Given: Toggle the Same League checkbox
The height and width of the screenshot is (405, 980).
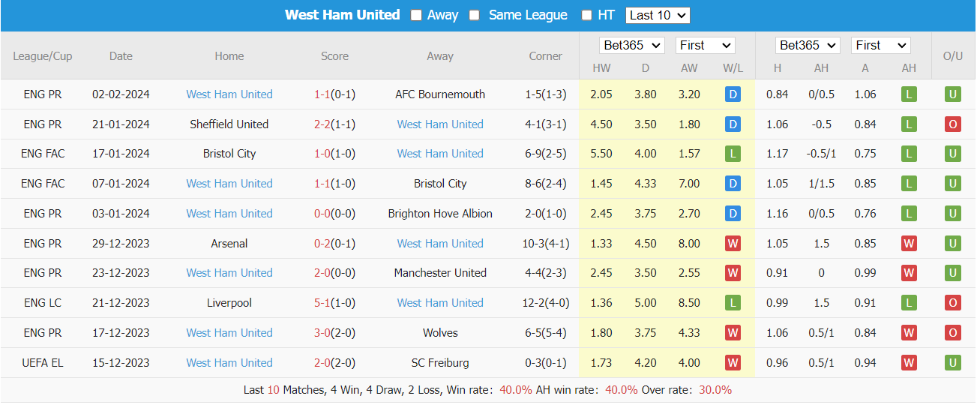Looking at the screenshot, I should [x=475, y=15].
